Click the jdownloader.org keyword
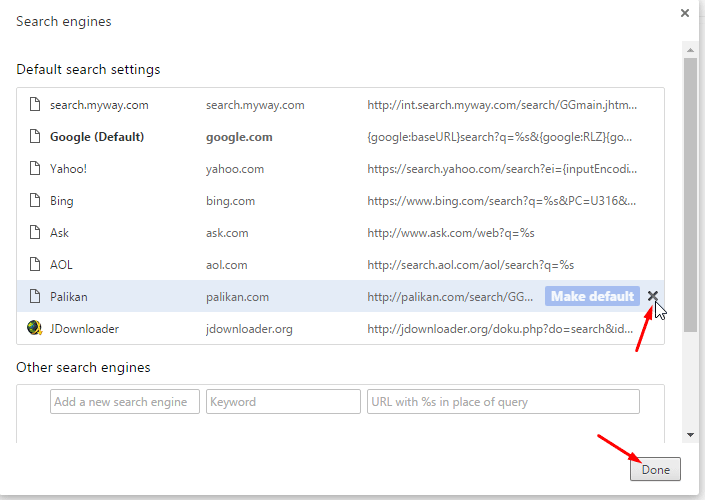The width and height of the screenshot is (705, 500). pyautogui.click(x=249, y=329)
